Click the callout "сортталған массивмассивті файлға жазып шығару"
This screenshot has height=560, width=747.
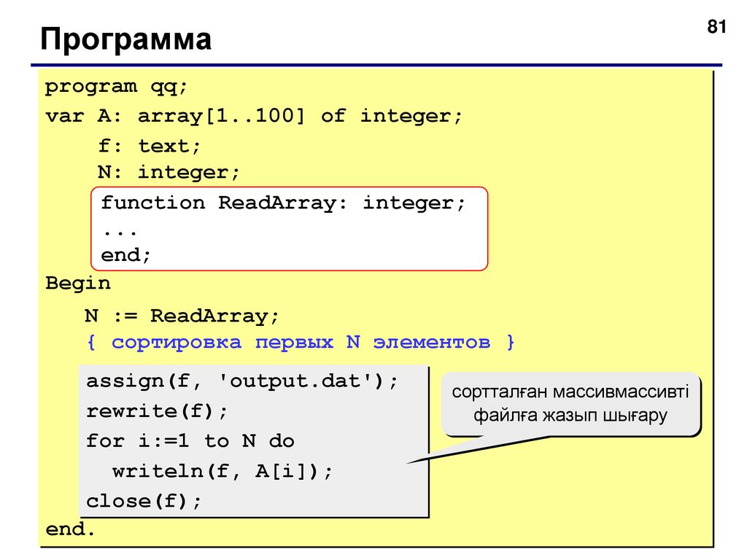pyautogui.click(x=570, y=404)
